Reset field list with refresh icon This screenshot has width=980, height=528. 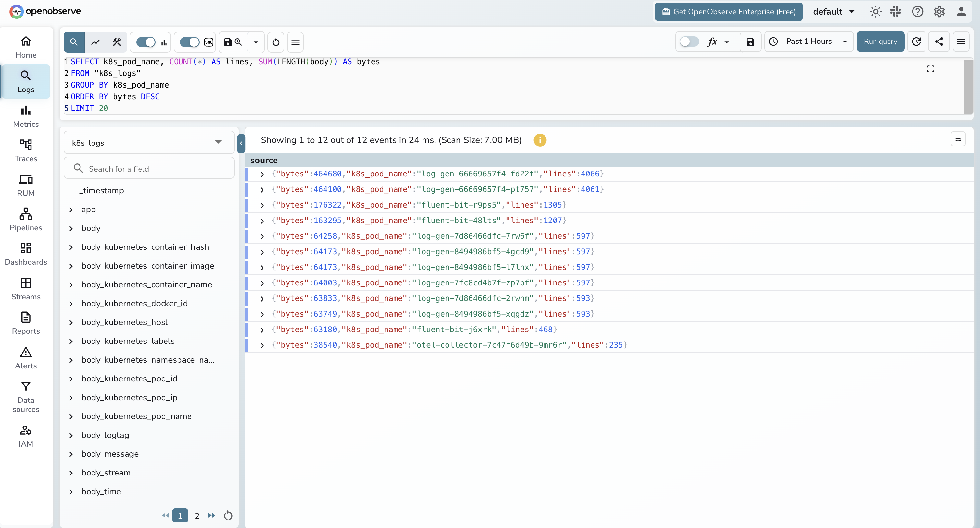[x=228, y=515]
